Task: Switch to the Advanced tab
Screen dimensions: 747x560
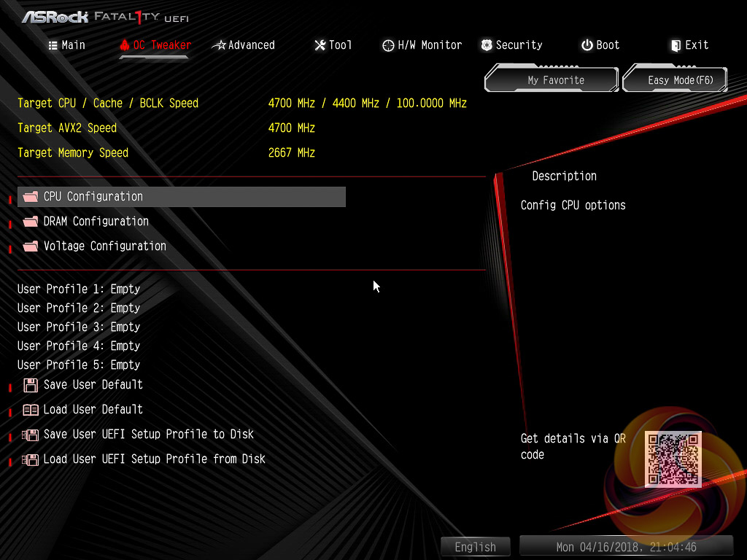Action: click(244, 45)
